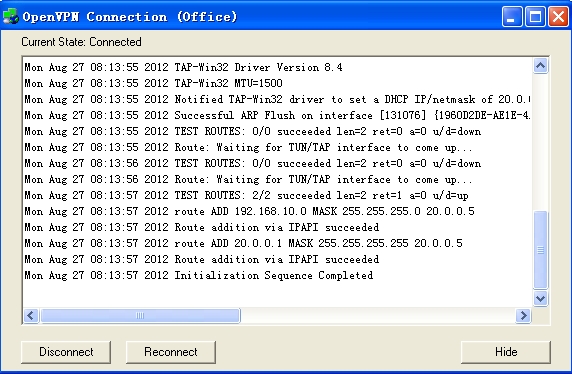Click the log scroll down arrow
The height and width of the screenshot is (374, 572).
(x=540, y=298)
